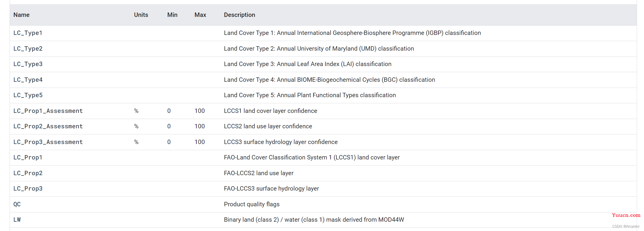Select the LC_Type4 band name
Screen dimensions: 644x231
[28, 80]
